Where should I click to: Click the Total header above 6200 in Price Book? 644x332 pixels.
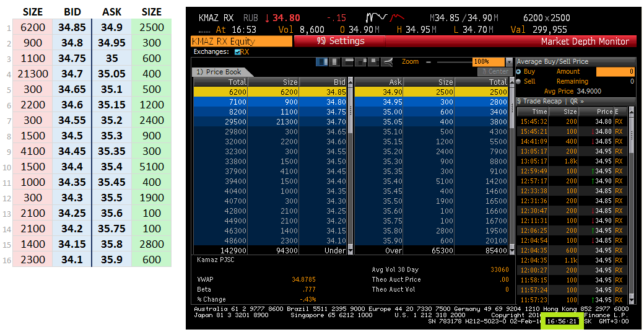point(220,82)
